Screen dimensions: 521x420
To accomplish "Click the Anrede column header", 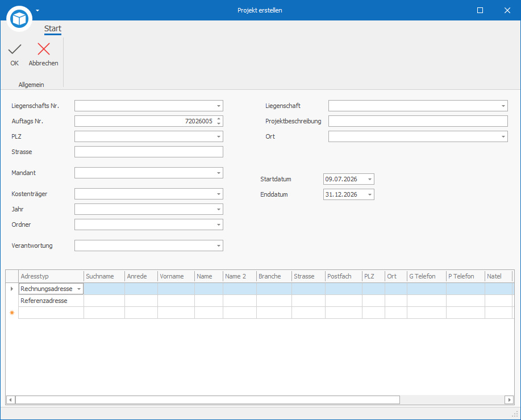I will point(141,276).
